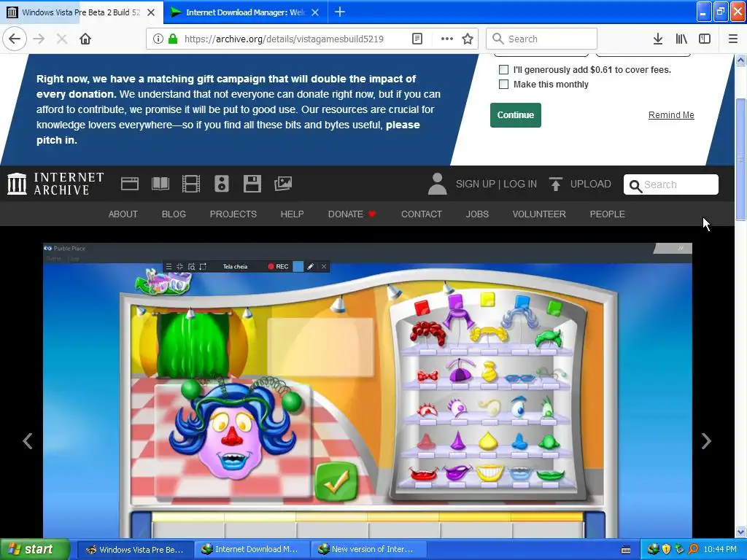Click the green checkmark in game screenshot
The width and height of the screenshot is (747, 560).
(336, 481)
